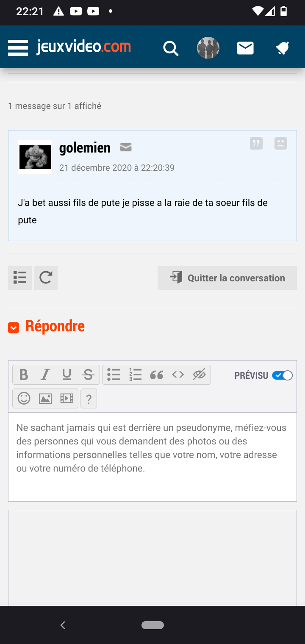
Task: Quote golemien's message
Action: click(256, 144)
